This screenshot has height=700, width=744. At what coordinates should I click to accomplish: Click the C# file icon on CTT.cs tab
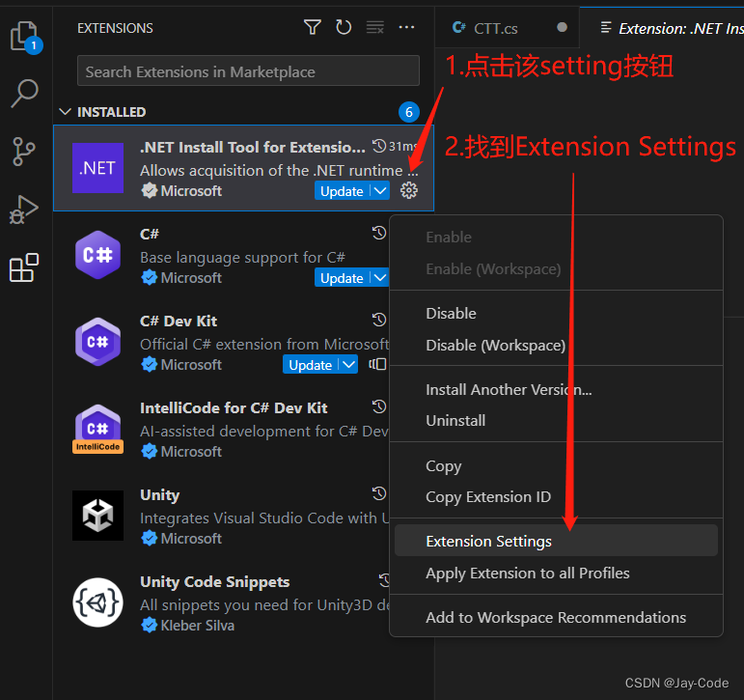tap(458, 28)
